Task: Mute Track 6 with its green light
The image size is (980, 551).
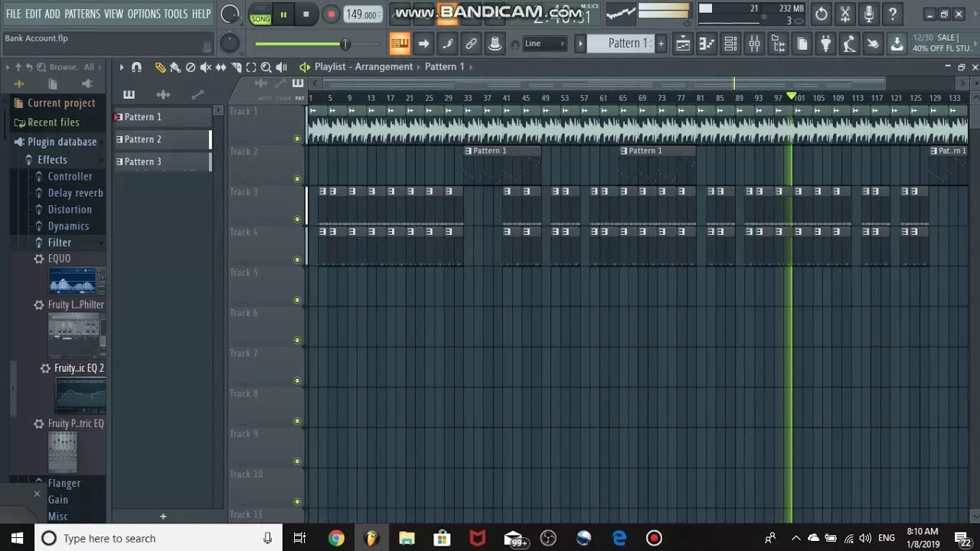Action: (x=297, y=340)
